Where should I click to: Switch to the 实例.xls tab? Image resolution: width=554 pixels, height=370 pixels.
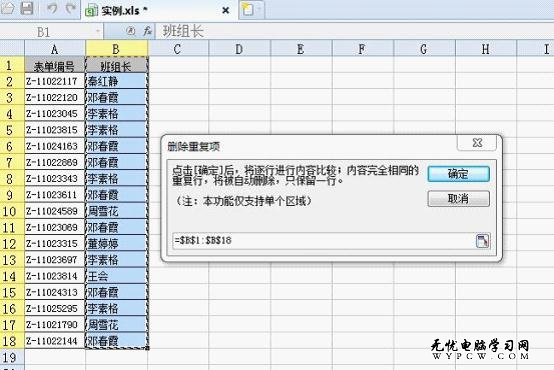tap(158, 11)
